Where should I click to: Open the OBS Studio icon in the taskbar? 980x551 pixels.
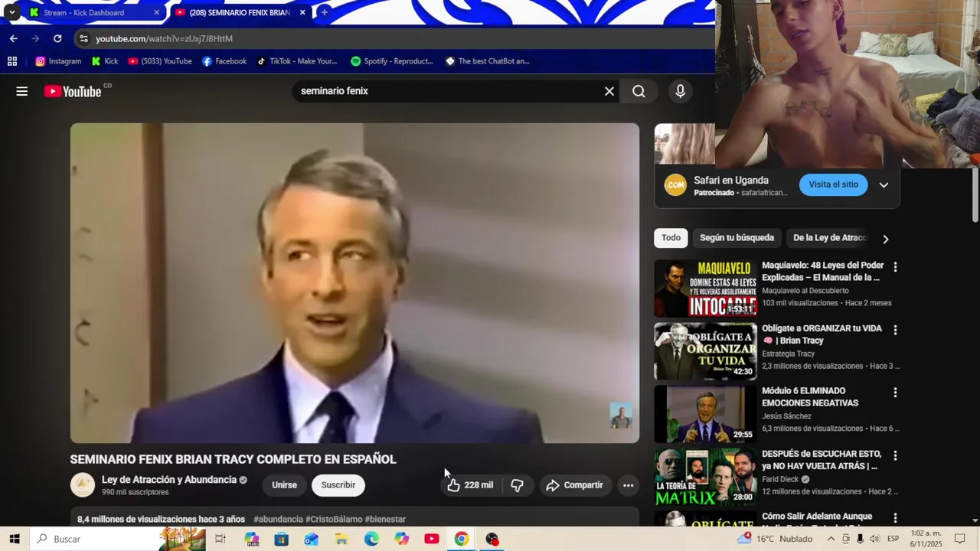492,539
